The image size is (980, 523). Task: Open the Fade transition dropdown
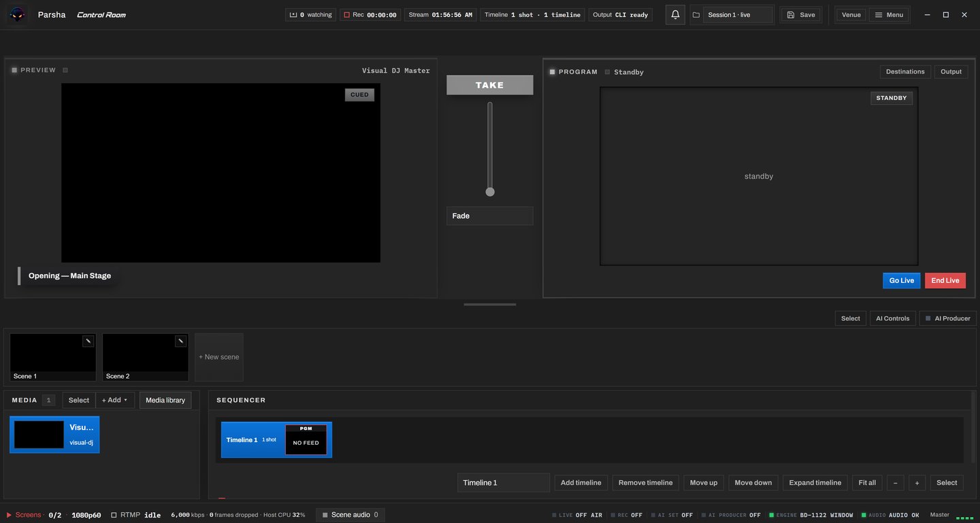489,216
